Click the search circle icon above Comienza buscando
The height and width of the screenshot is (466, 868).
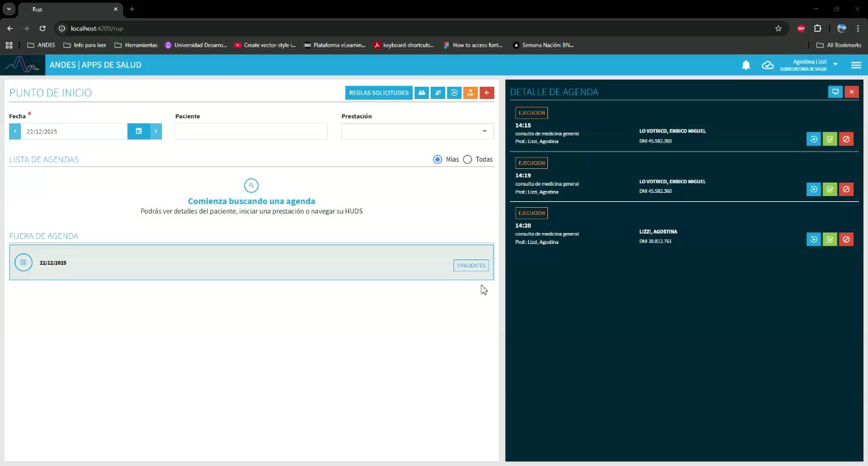tap(251, 186)
